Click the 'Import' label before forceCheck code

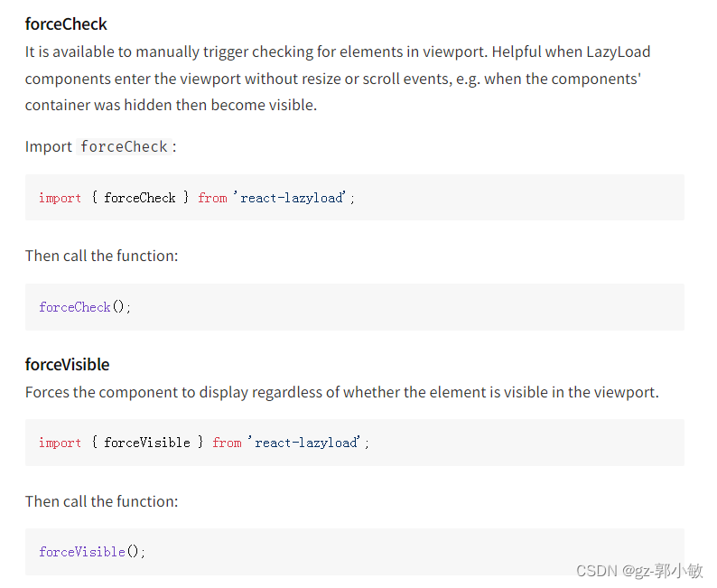click(49, 146)
